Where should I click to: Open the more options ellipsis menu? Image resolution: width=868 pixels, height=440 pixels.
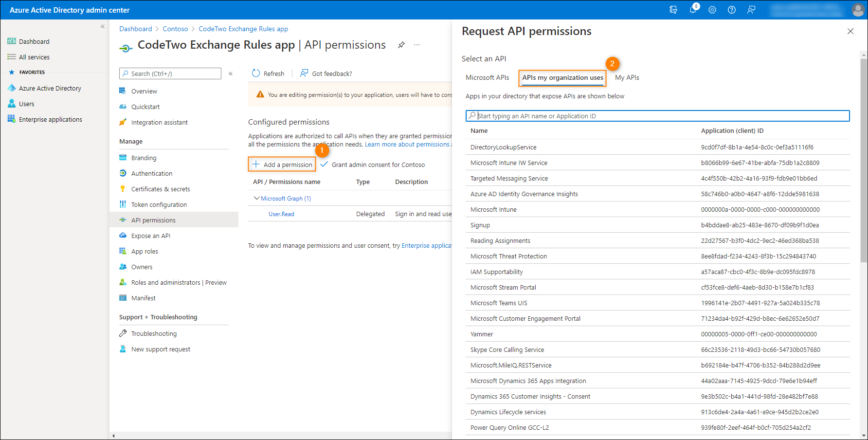click(417, 45)
